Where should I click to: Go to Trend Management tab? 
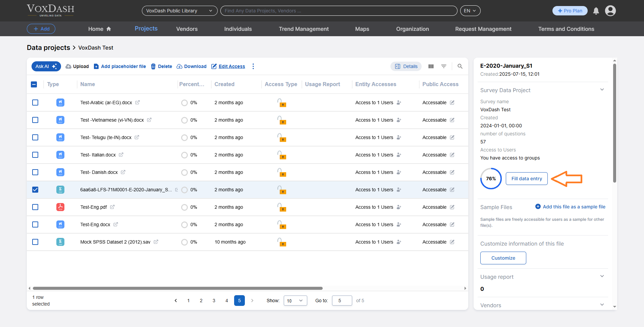coord(304,29)
